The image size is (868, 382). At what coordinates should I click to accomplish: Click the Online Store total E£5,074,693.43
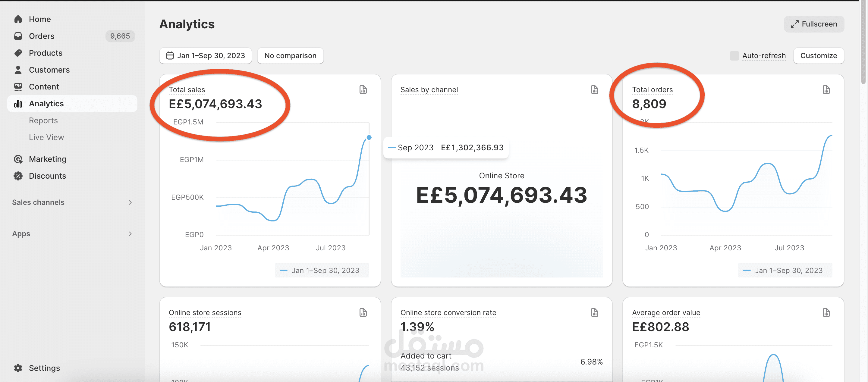coord(502,195)
